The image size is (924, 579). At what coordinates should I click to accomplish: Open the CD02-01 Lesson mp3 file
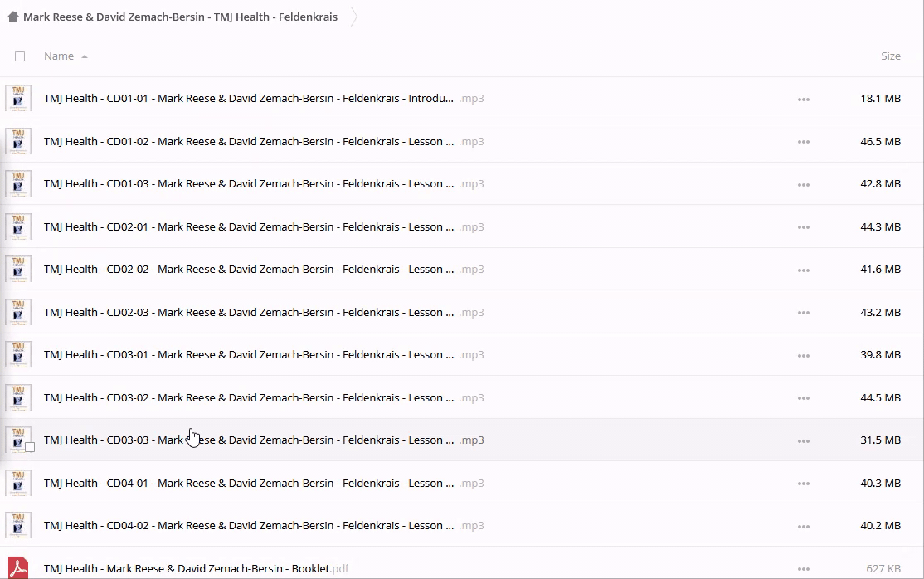[249, 226]
